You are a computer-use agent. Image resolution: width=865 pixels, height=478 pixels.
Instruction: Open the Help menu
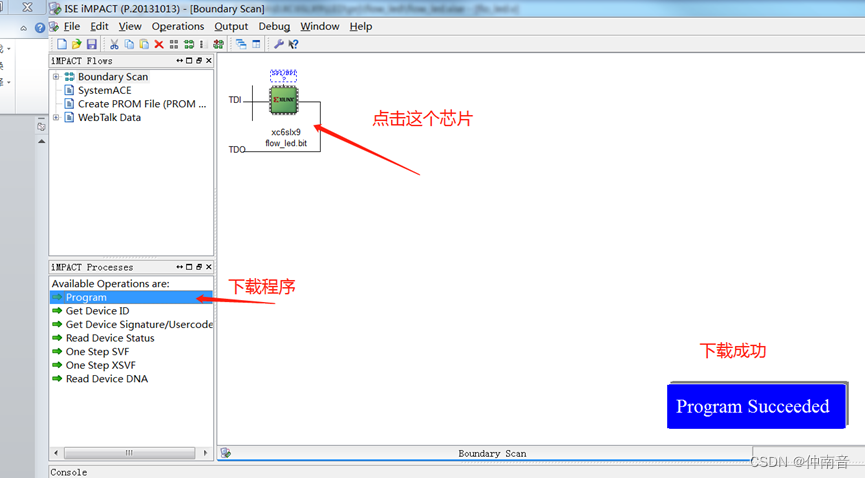pyautogui.click(x=361, y=26)
